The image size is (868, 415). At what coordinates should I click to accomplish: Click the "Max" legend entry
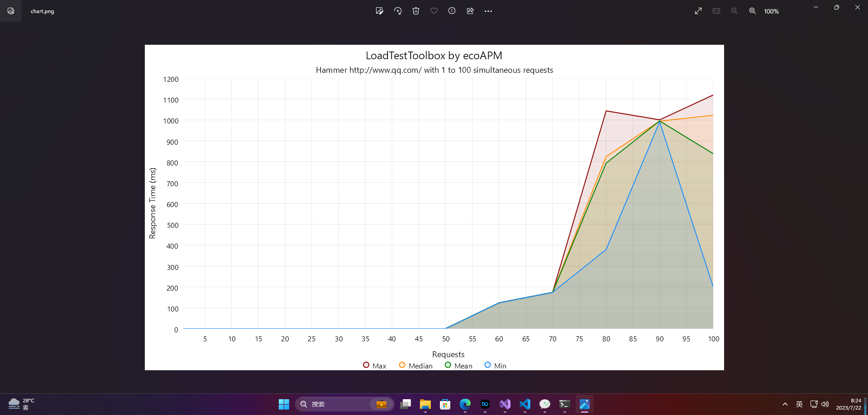click(375, 366)
